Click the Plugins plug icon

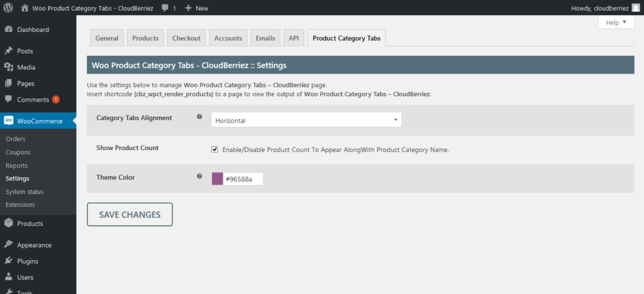pos(8,261)
